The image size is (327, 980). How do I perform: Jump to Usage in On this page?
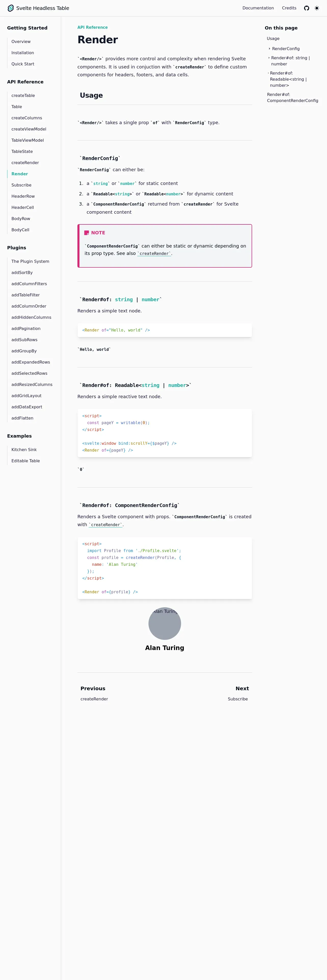(273, 38)
